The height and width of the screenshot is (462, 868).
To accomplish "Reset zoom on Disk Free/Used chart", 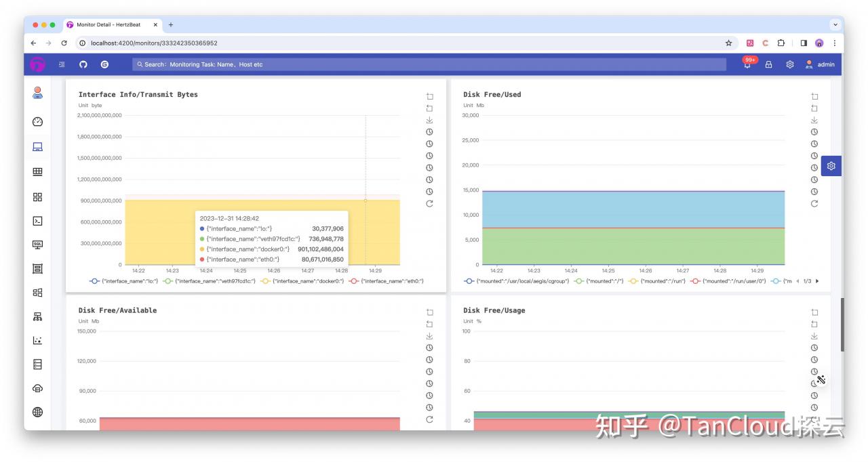I will coord(814,108).
